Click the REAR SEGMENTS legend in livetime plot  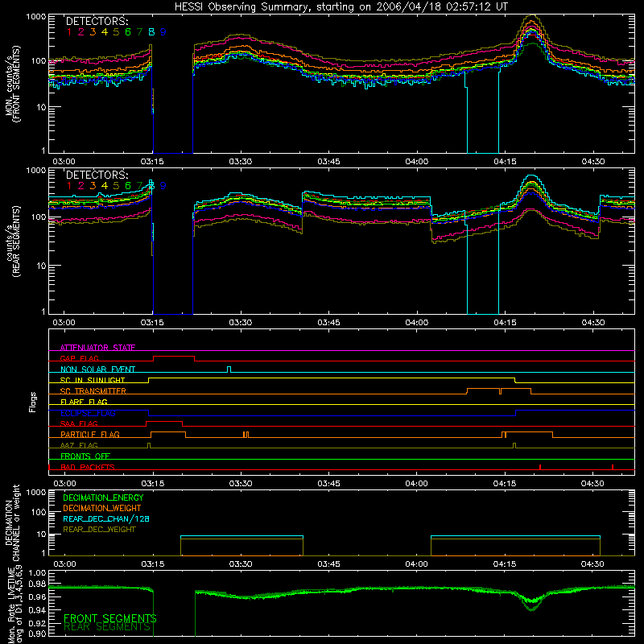click(107, 627)
